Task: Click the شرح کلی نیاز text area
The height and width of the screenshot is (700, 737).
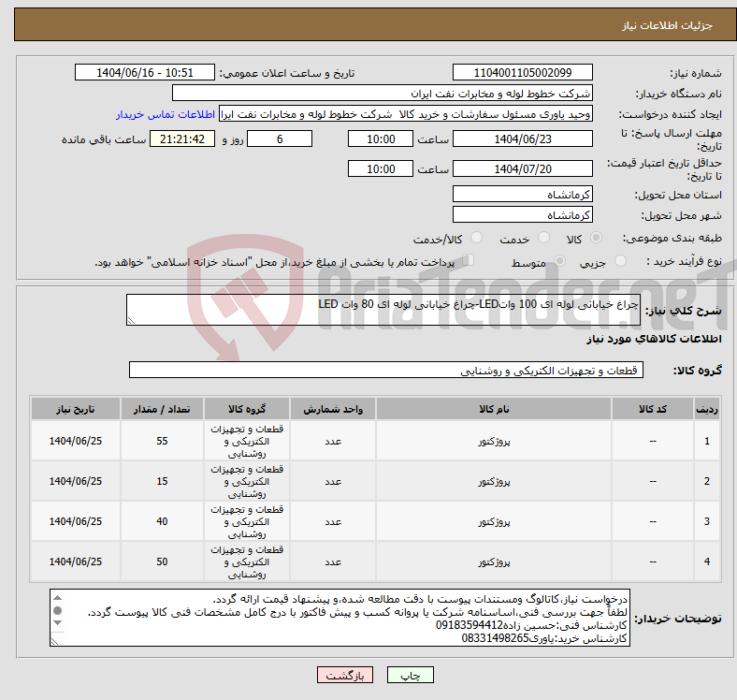Action: (383, 310)
